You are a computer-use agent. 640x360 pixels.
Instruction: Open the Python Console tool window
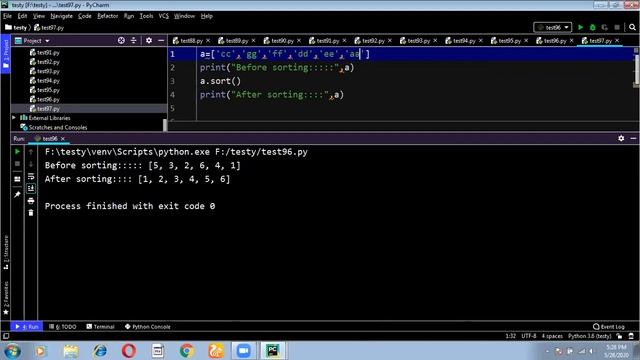click(147, 327)
